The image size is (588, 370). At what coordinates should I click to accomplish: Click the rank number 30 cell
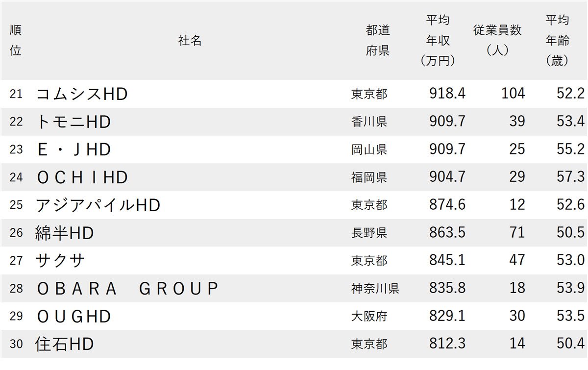tap(16, 344)
